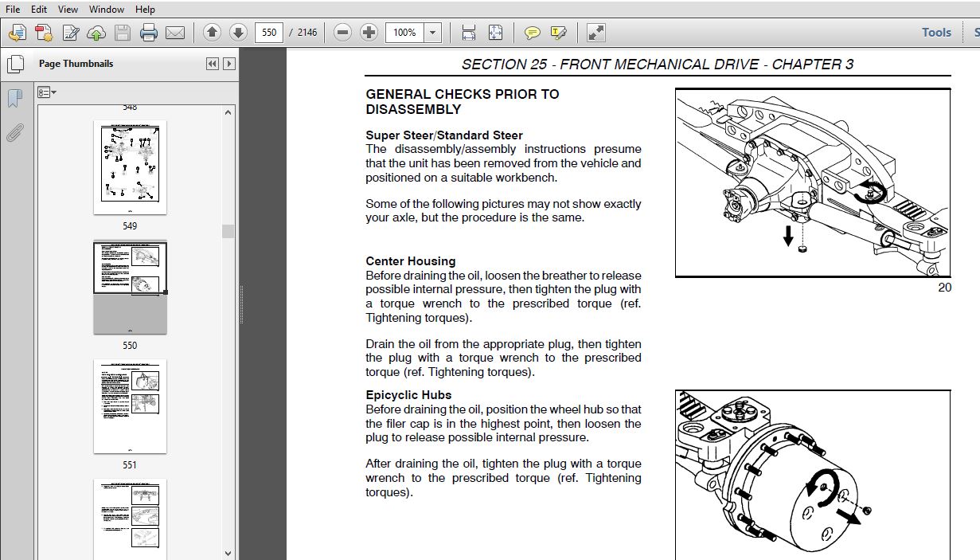Screen dimensions: 980x560
Task: Click the 'Super Steer/Standard Steer' heading
Action: coord(444,135)
